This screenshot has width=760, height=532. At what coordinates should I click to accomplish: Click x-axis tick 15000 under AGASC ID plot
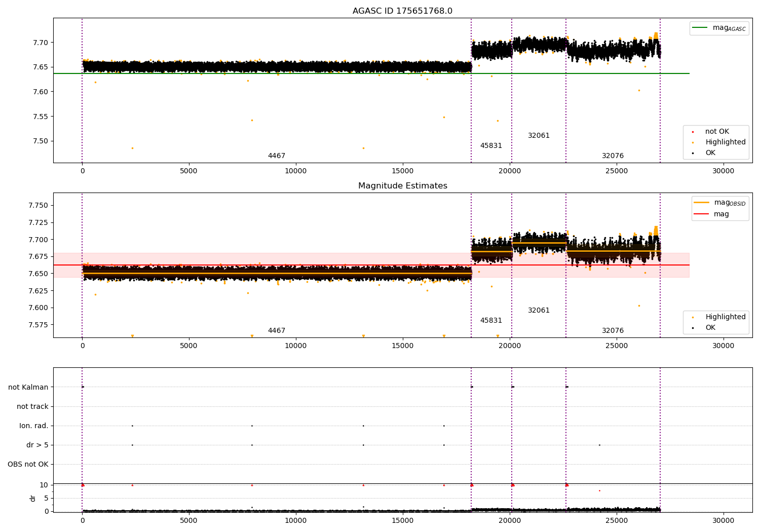pos(403,171)
